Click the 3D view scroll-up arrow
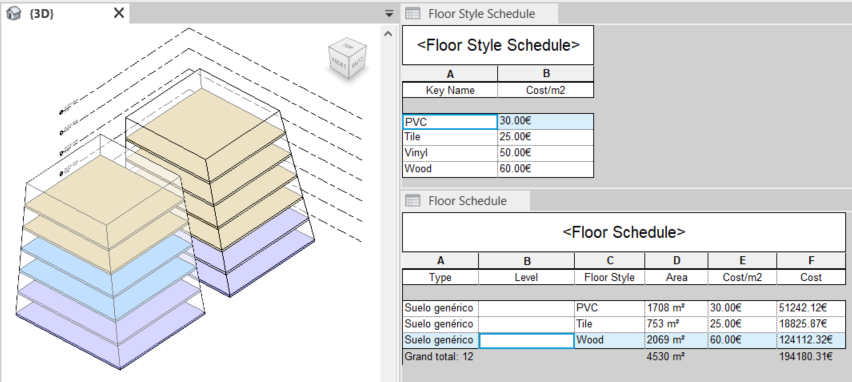Viewport: 852px width, 382px height. (388, 34)
